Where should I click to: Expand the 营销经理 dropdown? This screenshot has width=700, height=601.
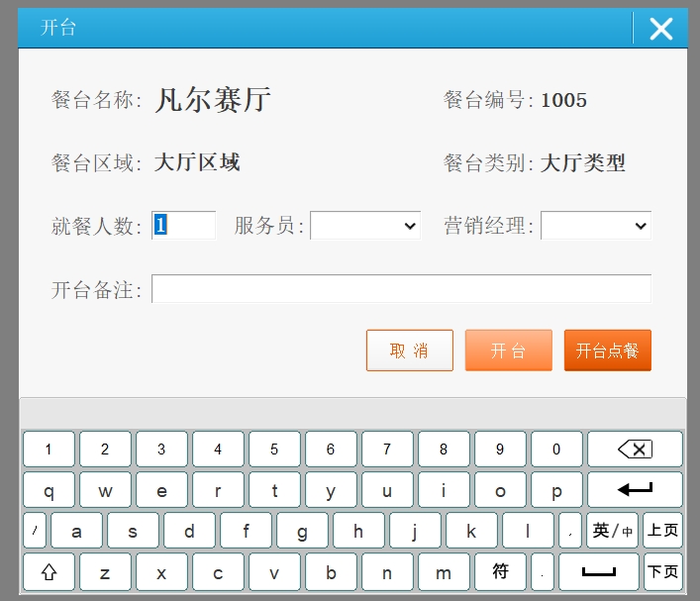(595, 226)
